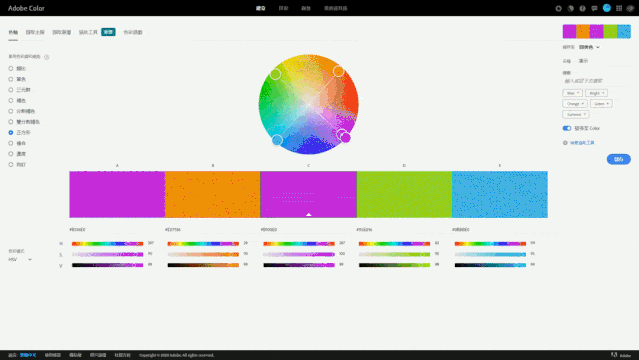Remove the Orange tag with its x
Viewport: 639px width, 360px height.
click(583, 104)
